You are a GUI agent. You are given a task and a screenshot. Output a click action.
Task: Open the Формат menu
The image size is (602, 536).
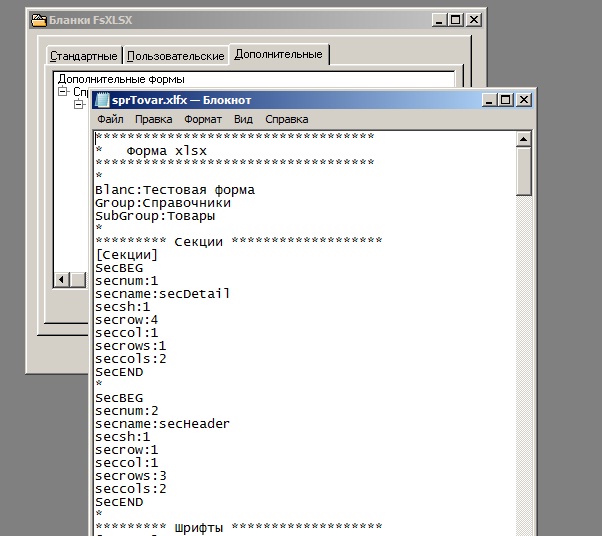click(x=203, y=119)
